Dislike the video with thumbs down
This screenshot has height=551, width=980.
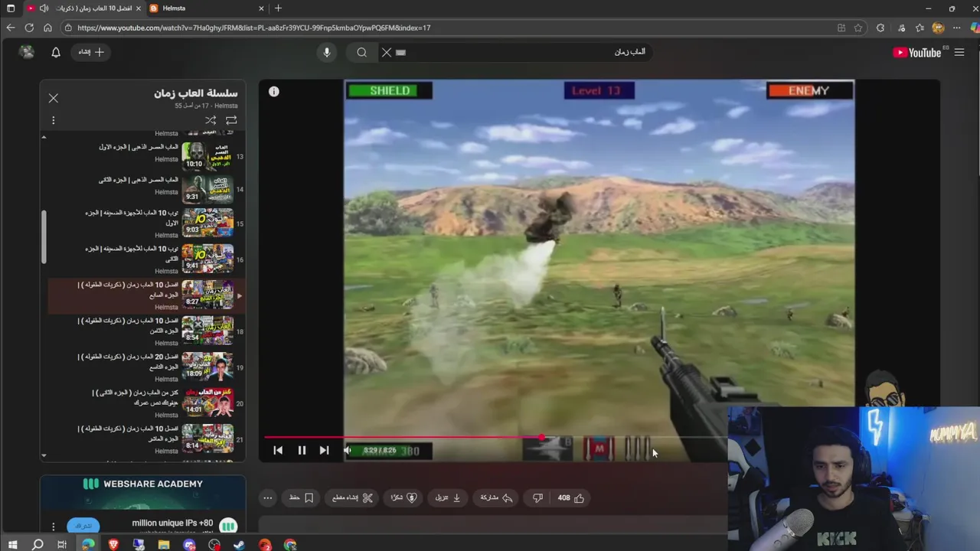pos(537,497)
